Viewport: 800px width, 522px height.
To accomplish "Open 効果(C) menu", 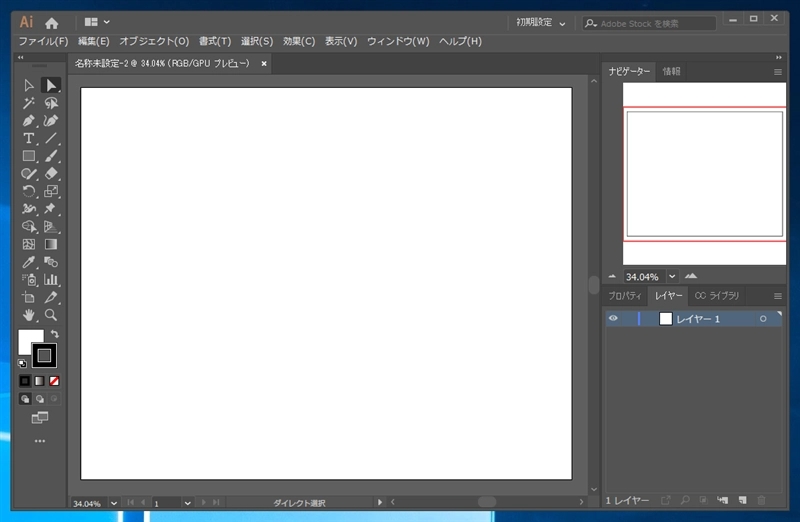I will [x=299, y=41].
